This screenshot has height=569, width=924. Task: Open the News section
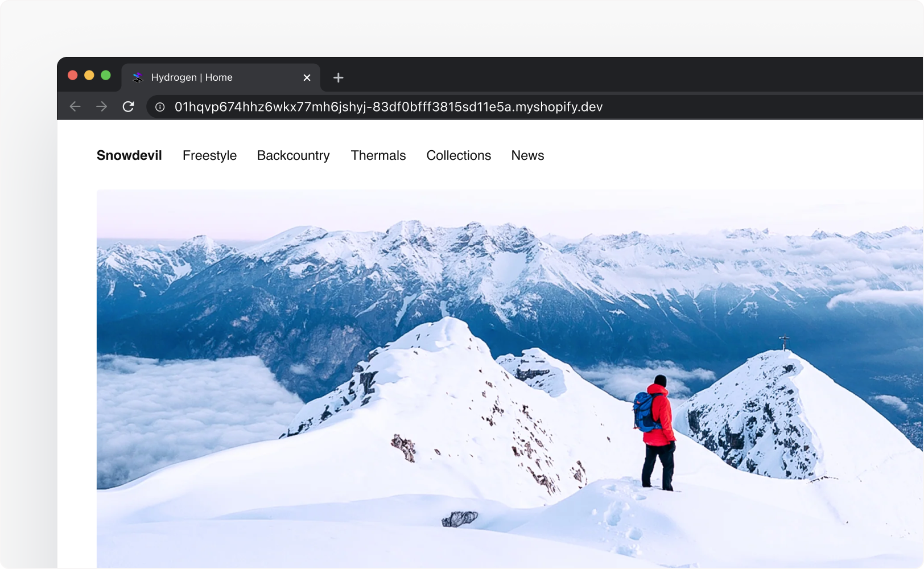point(527,155)
